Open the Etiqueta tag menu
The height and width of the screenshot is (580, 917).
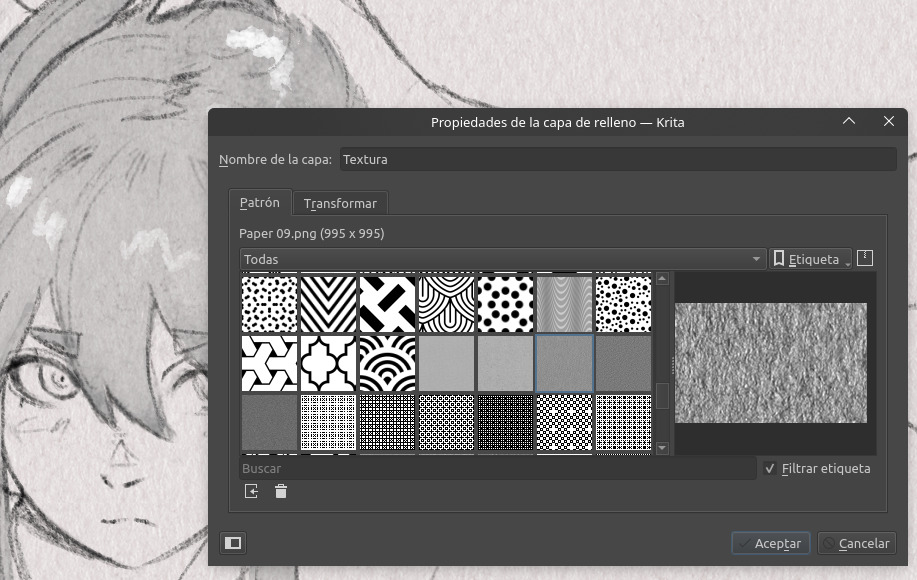[811, 259]
